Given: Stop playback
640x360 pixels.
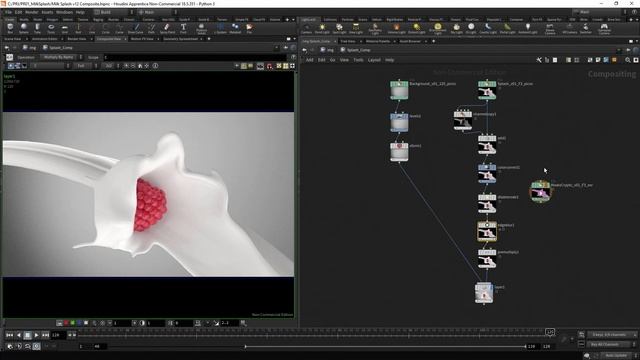Looking at the screenshot, I should pos(27,335).
